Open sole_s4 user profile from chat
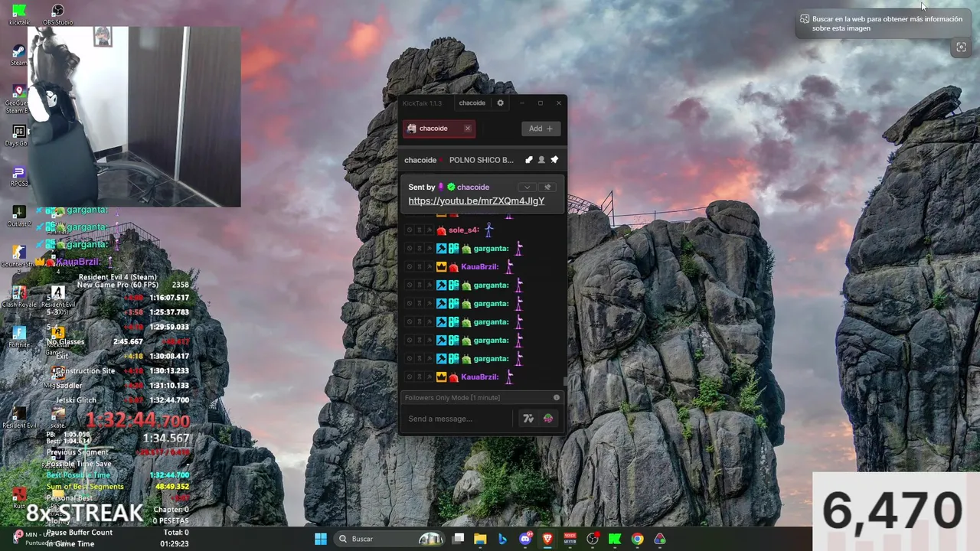The image size is (980, 551). [x=463, y=230]
